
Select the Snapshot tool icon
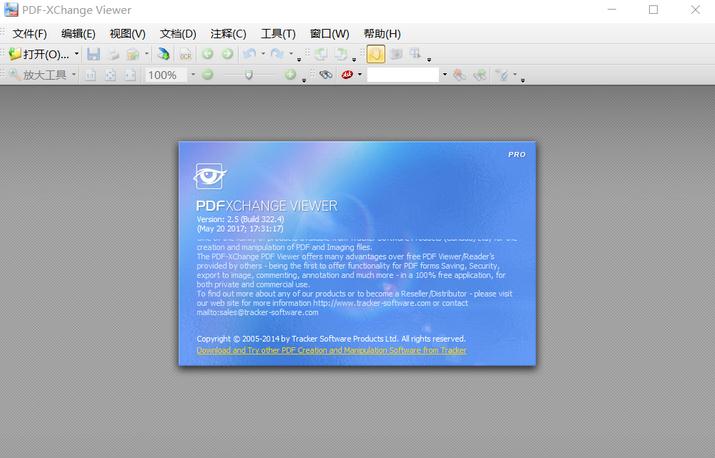tap(396, 54)
